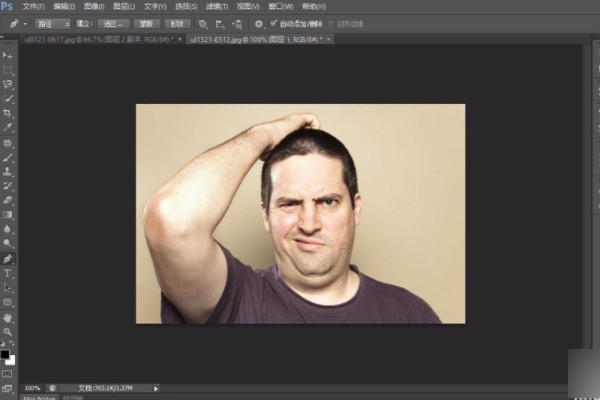600x400 pixels.
Task: Click the 选区... button
Action: click(114, 24)
